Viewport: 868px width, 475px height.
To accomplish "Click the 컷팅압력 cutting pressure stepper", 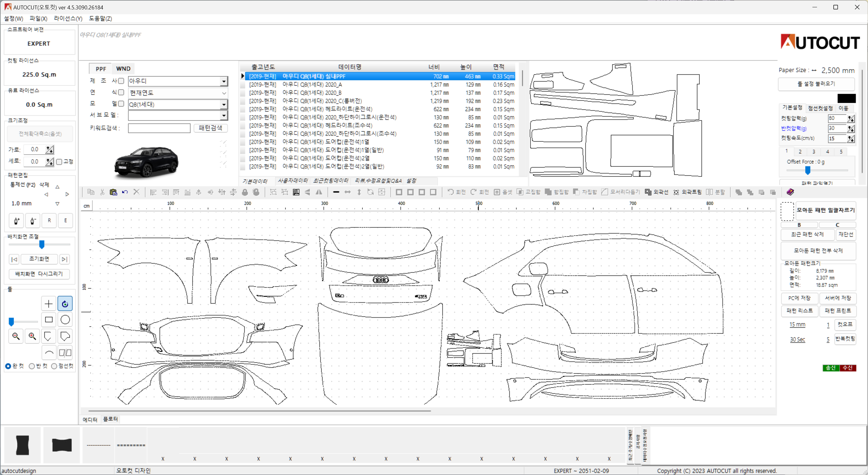I will (851, 119).
